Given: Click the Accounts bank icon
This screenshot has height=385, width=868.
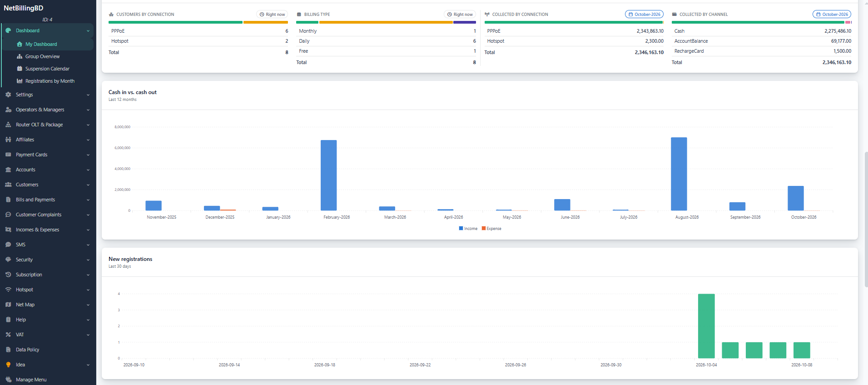Looking at the screenshot, I should [8, 170].
